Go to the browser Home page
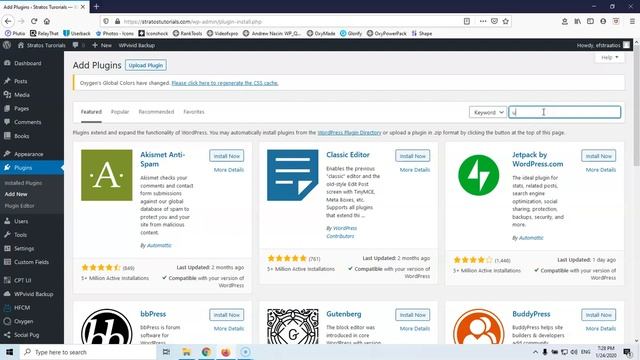This screenshot has width=640, height=360. click(x=47, y=21)
